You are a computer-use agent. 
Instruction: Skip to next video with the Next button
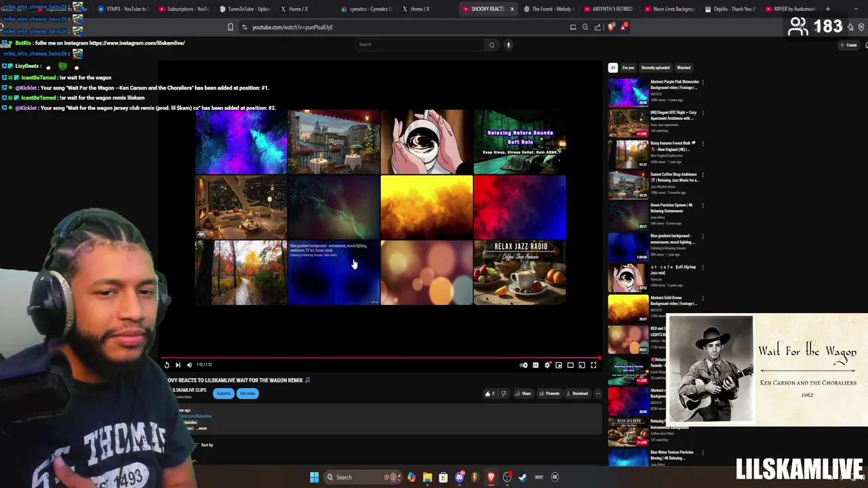pos(178,365)
